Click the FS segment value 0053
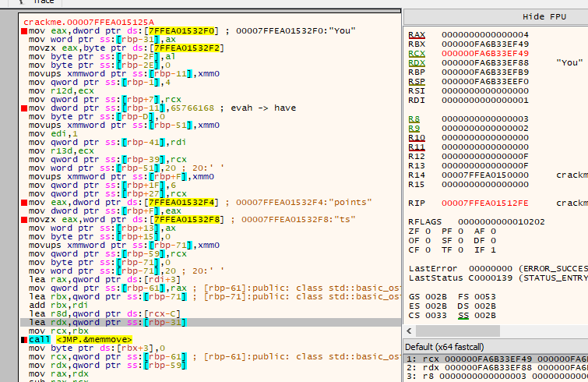Image resolution: width=588 pixels, height=382 pixels. [x=485, y=297]
